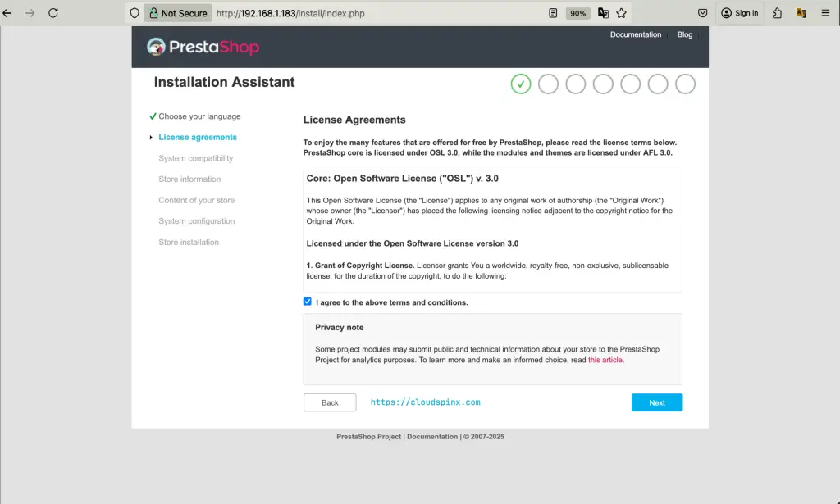Uncheck 'I agree to the above terms'
Screen dimensions: 840x504
click(307, 302)
